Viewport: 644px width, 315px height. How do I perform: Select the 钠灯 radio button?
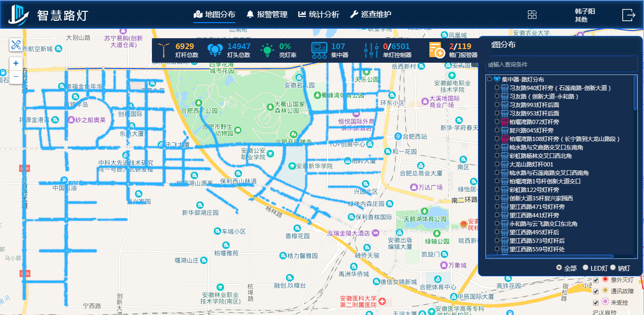(x=613, y=268)
